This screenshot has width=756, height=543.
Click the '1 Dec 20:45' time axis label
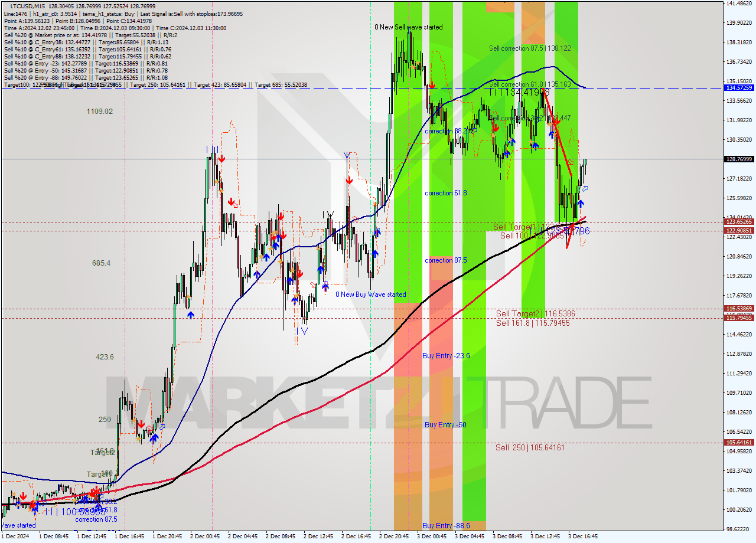[x=167, y=537]
